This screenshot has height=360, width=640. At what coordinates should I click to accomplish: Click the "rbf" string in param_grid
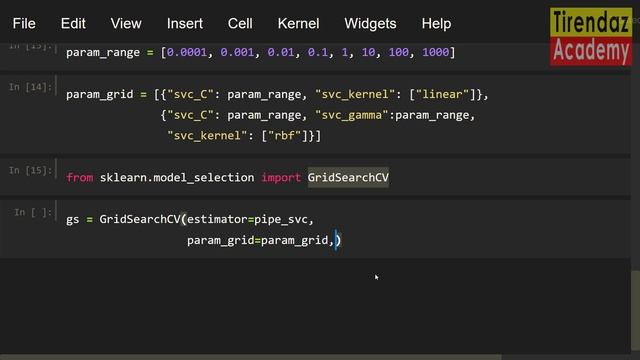pyautogui.click(x=284, y=136)
